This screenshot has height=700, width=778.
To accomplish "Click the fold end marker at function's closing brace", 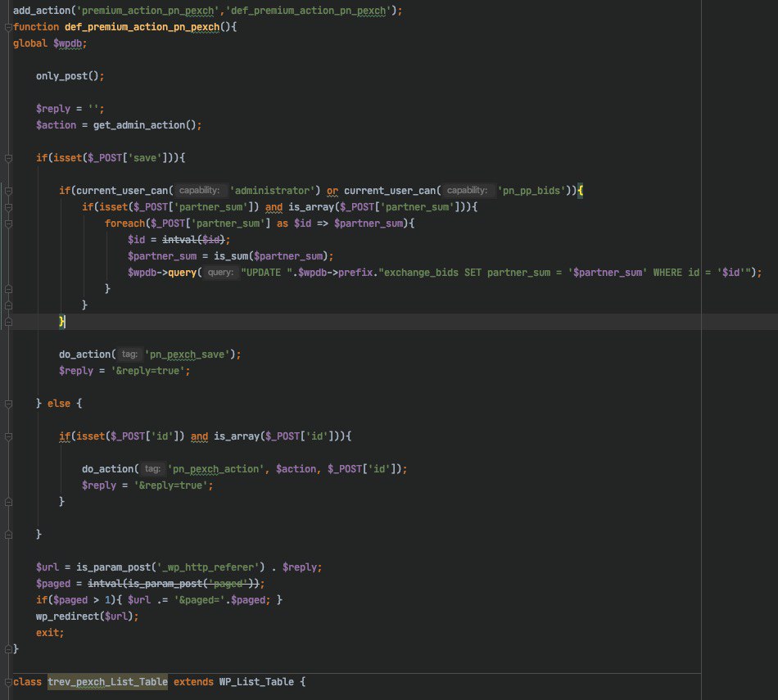I will pos(8,649).
